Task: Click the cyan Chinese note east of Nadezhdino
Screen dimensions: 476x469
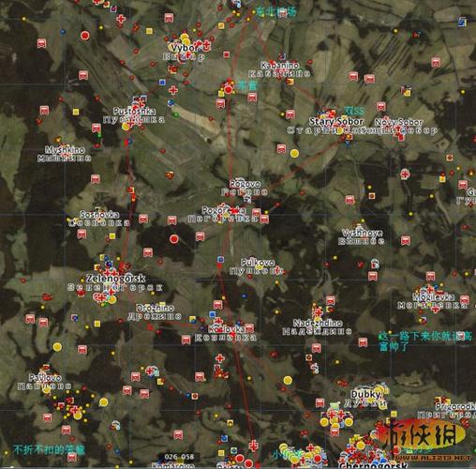Action: (424, 341)
